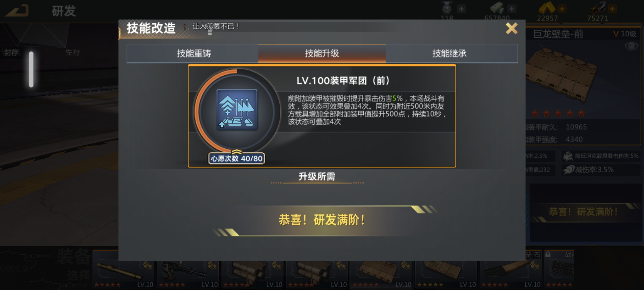Add medals with the plus icon
This screenshot has height=290, width=644.
(461, 9)
